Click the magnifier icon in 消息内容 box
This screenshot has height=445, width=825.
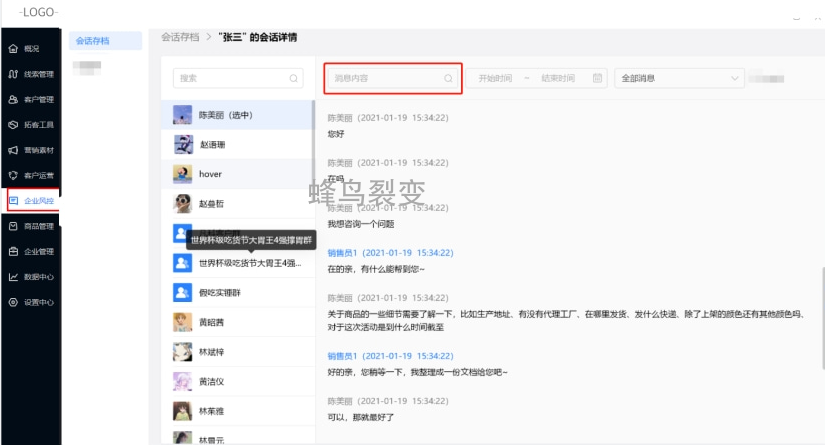pyautogui.click(x=448, y=78)
